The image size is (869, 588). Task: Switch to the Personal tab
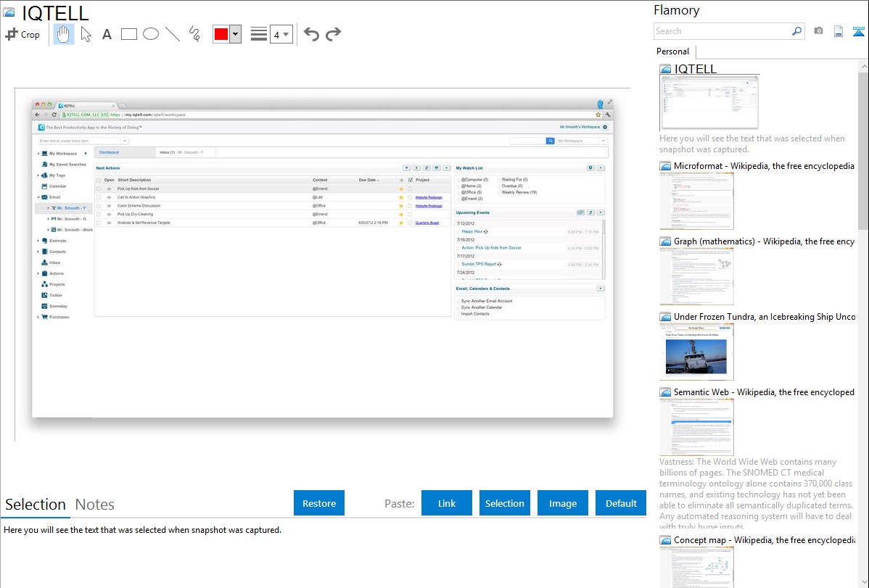point(673,51)
